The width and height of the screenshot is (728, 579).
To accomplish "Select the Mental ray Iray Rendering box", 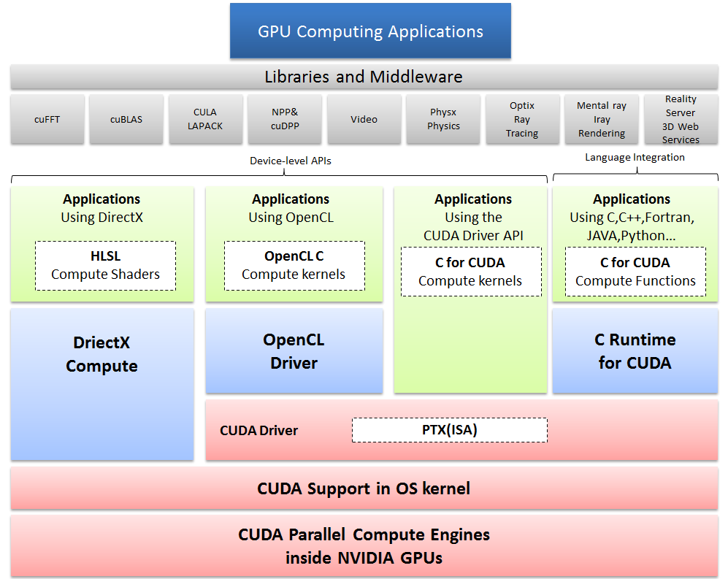I will click(602, 119).
